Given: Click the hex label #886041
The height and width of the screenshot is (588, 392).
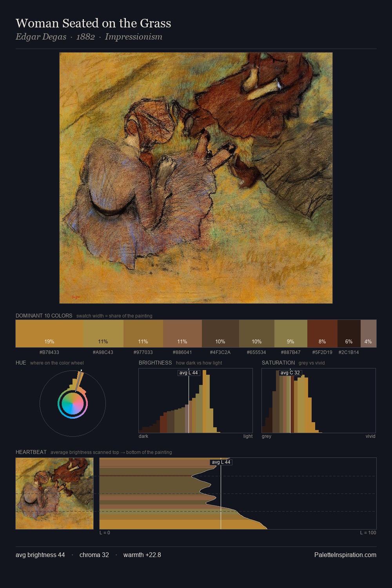Looking at the screenshot, I should pos(182,352).
